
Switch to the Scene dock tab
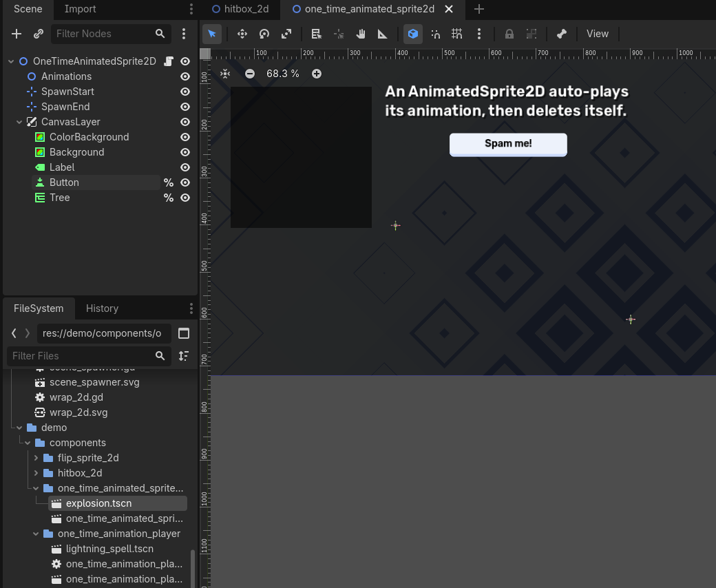28,9
